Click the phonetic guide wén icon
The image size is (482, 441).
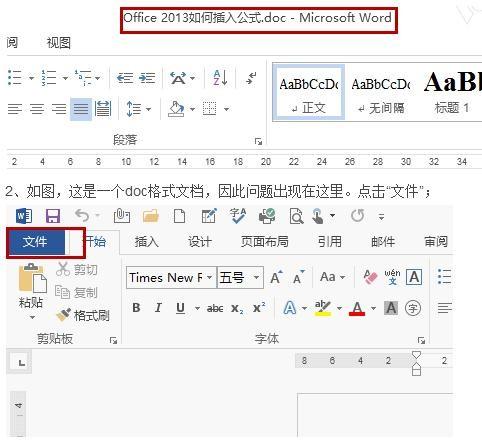click(392, 277)
